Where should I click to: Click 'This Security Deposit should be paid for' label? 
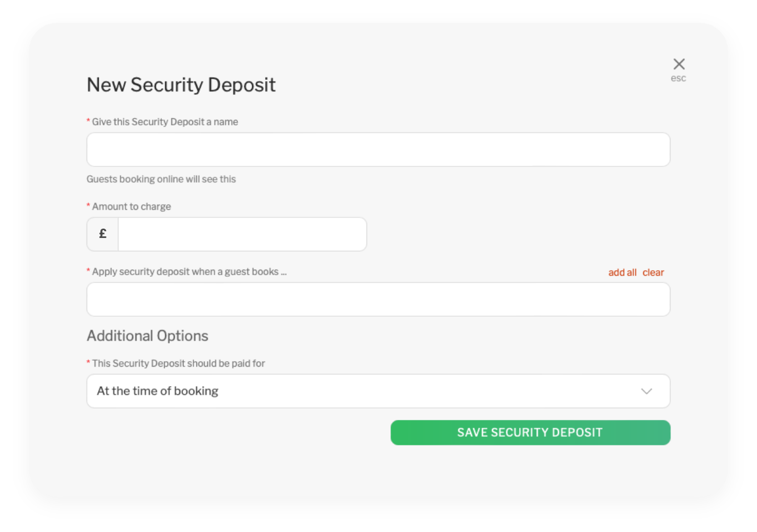point(179,363)
